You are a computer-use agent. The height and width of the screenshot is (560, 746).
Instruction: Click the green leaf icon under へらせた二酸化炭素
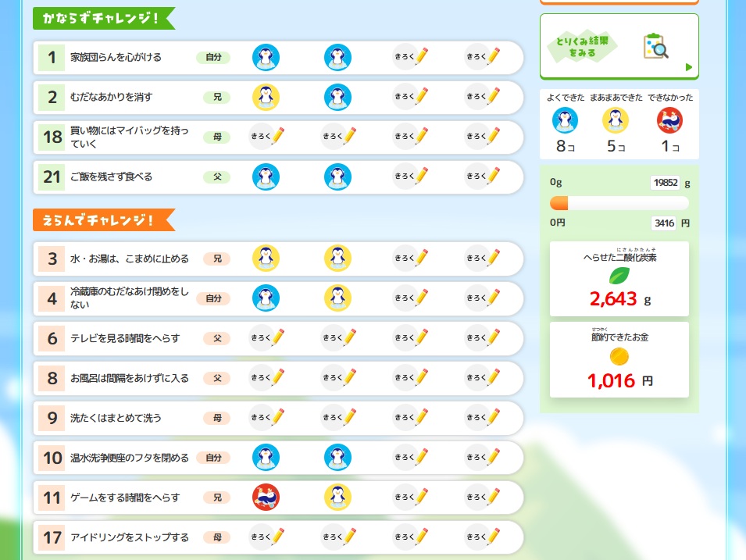pos(619,275)
